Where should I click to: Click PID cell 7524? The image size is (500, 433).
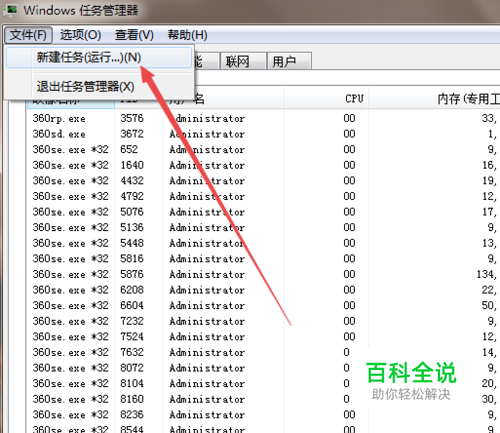point(132,337)
